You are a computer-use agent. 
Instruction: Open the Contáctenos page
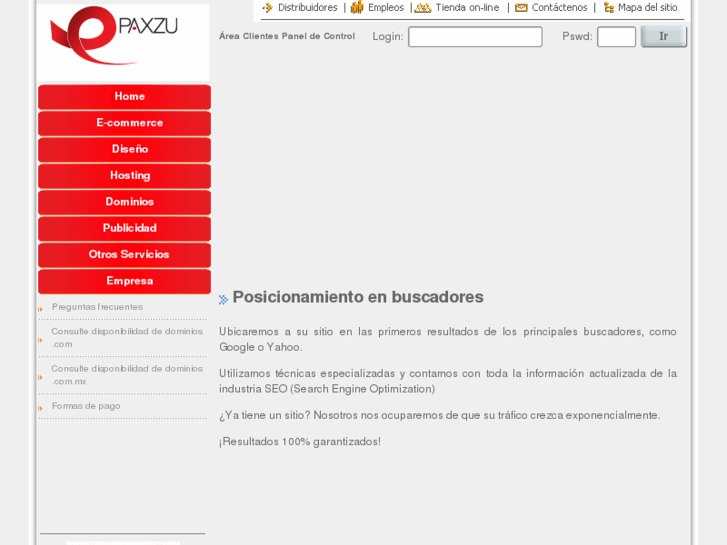coord(559,7)
